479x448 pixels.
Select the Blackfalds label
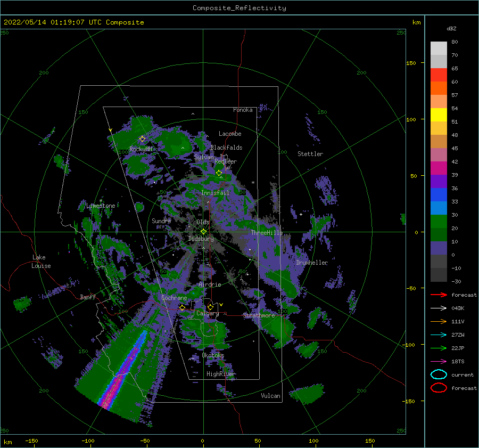(226, 148)
